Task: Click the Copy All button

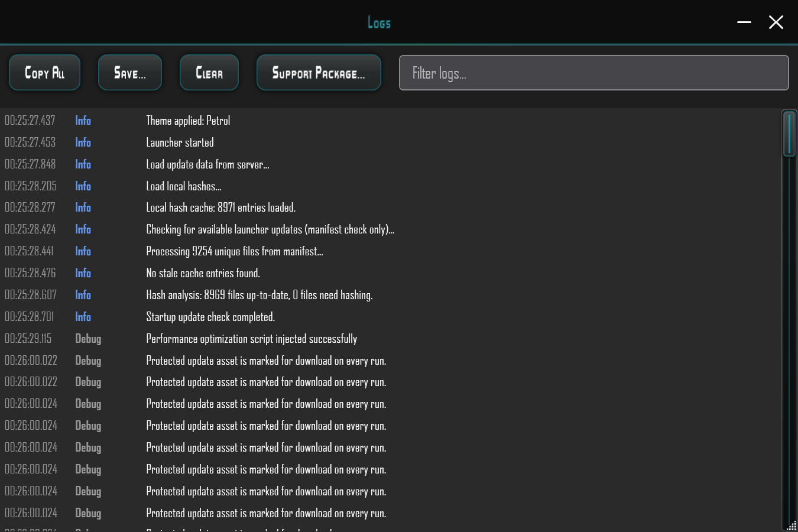Action: (44, 73)
